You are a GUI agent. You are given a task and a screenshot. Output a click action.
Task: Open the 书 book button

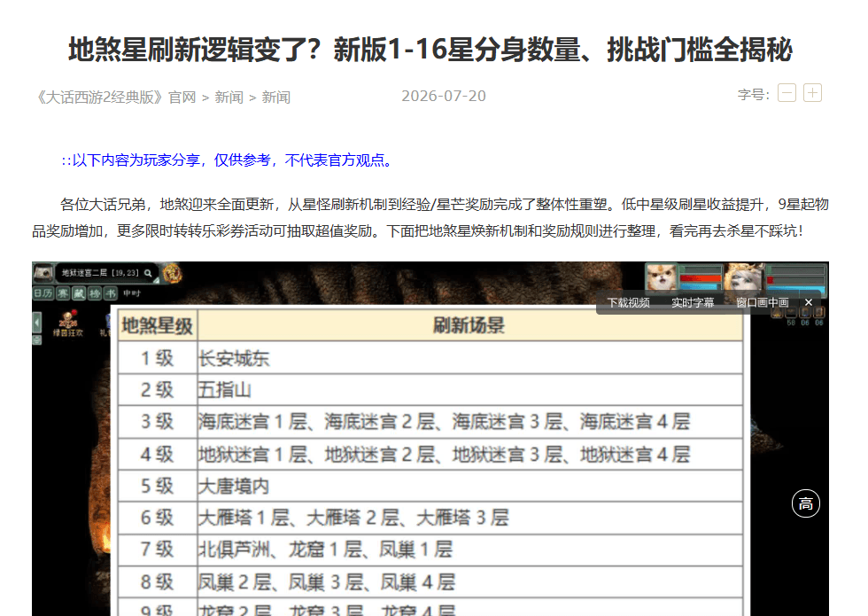pos(111,293)
